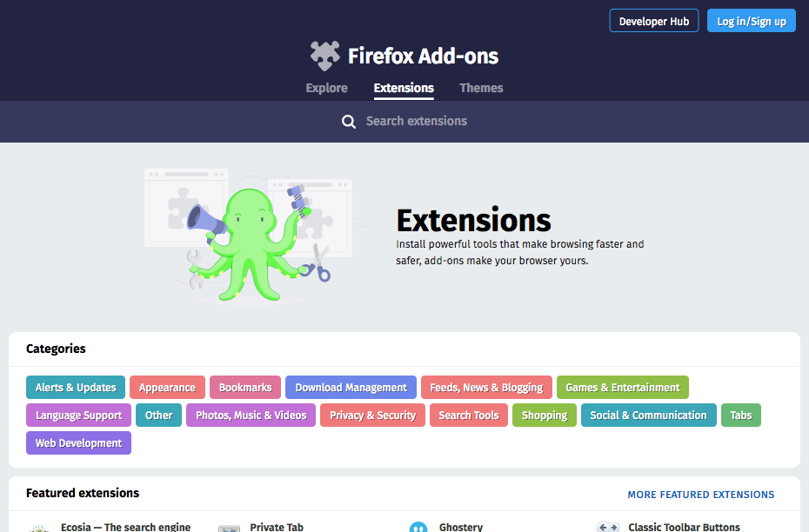Open the Developer Hub
Image resolution: width=809 pixels, height=532 pixels.
654,21
